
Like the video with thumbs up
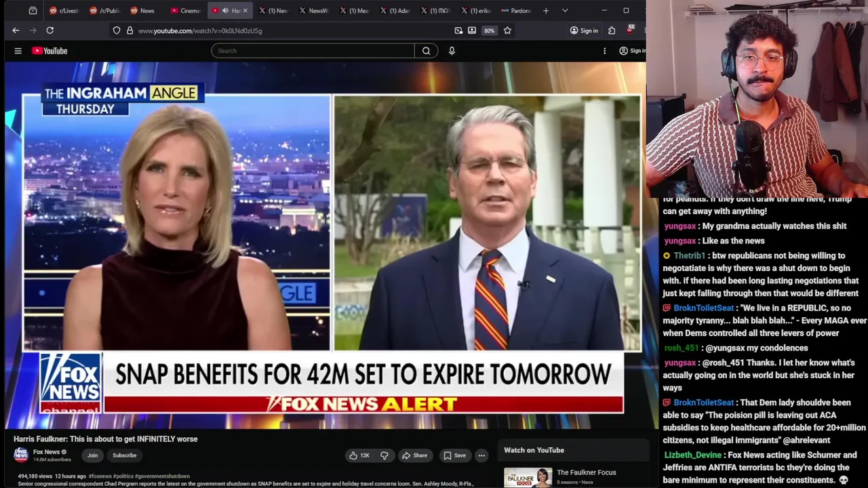(359, 455)
